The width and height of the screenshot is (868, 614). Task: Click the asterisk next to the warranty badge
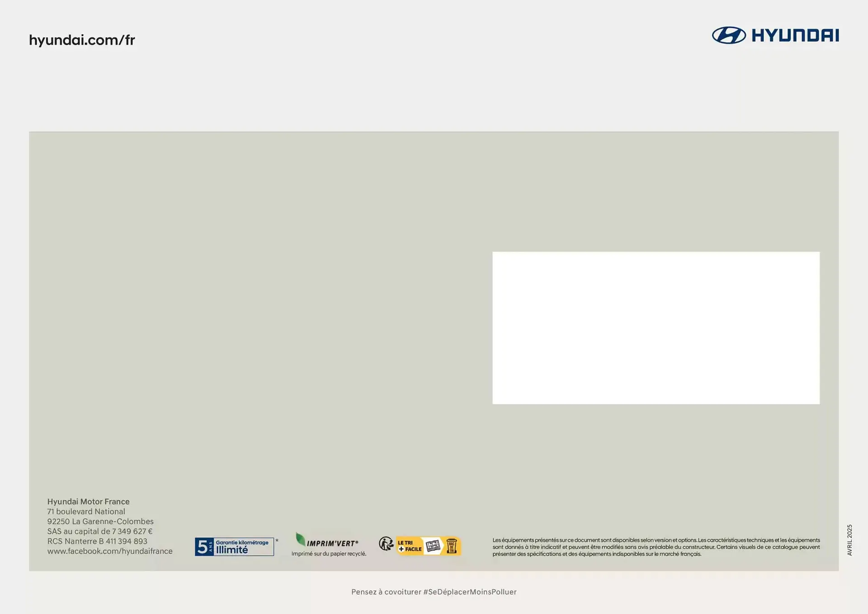(277, 540)
